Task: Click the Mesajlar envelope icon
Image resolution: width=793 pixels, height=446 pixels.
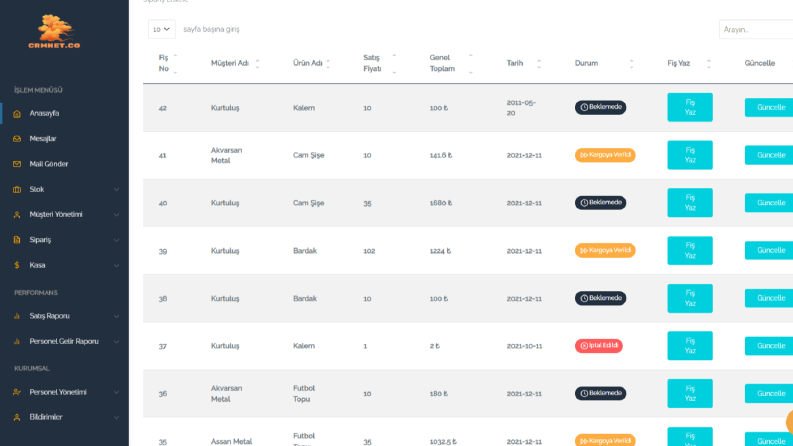Action: (x=17, y=139)
